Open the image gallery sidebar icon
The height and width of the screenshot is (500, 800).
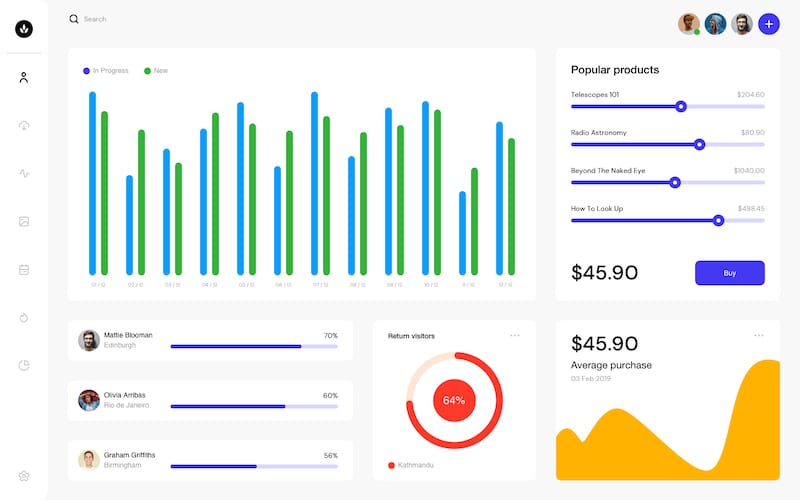pyautogui.click(x=24, y=221)
